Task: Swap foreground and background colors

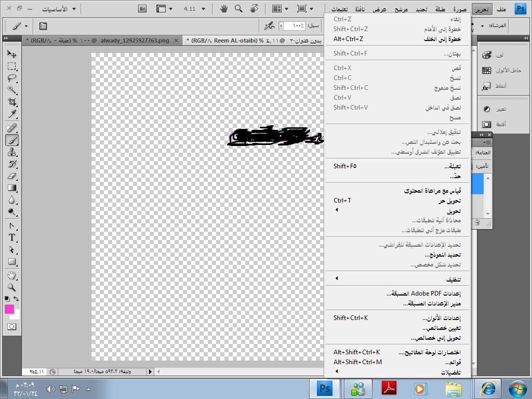Action: [x=17, y=299]
